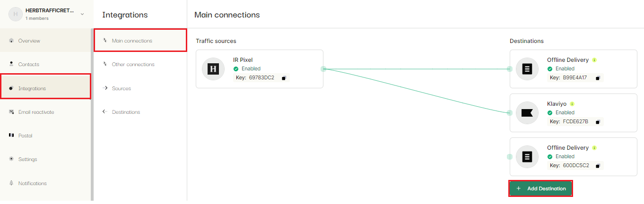Screen dimensions: 644x204
Task: Click the unlinked Offline Delivery connector dot
Action: pos(510,157)
